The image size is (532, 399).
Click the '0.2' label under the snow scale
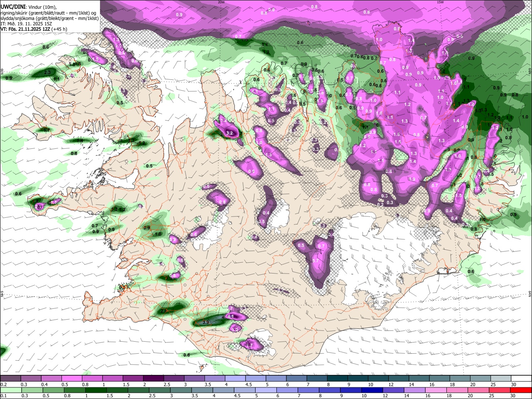coord(3,384)
